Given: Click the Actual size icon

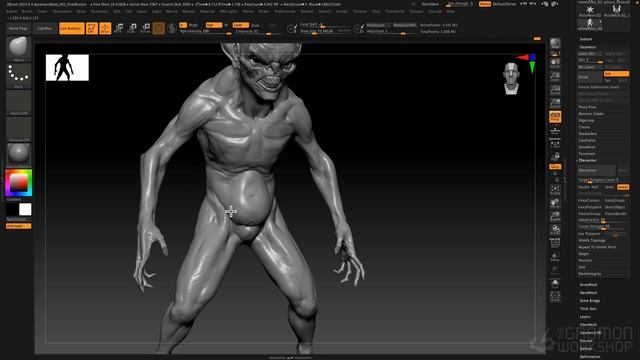Looking at the screenshot, I should (555, 90).
